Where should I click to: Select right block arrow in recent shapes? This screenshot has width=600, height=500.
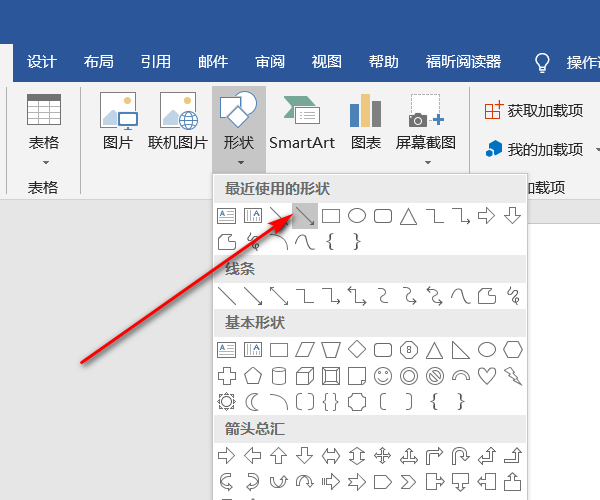point(486,216)
